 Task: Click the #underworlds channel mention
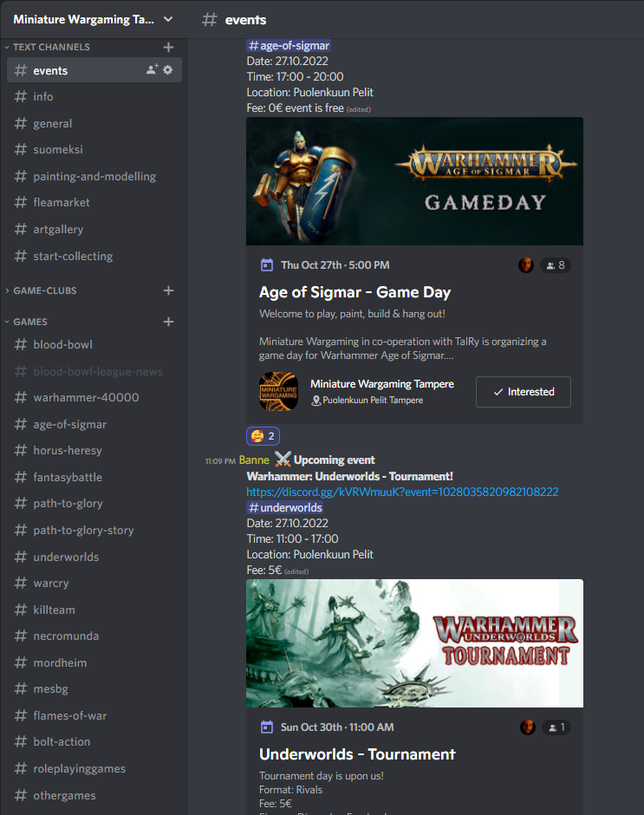point(285,508)
